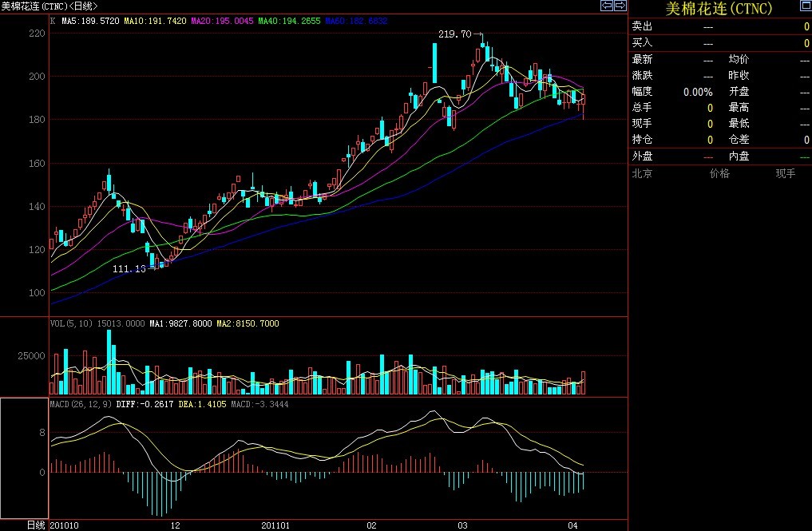
Task: Click the right arrow navigation icon
Action: click(x=620, y=6)
